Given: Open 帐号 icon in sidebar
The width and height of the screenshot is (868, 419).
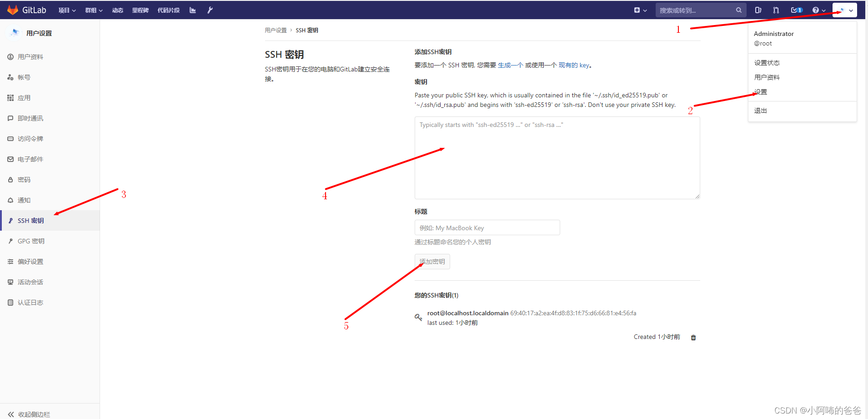Looking at the screenshot, I should [x=10, y=77].
